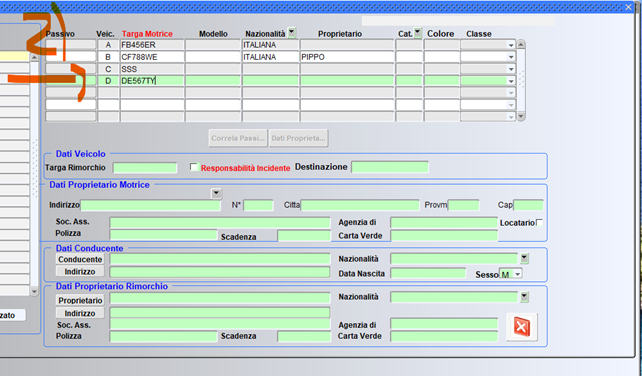Close the window with top-right X
The image size is (642, 376).
coord(628,7)
